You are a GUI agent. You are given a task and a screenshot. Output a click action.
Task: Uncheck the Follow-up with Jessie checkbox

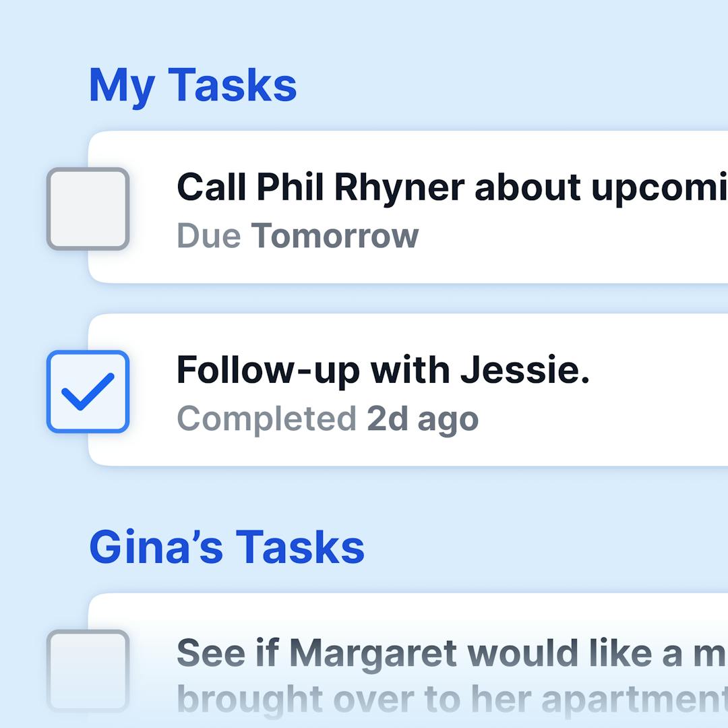[x=88, y=392]
